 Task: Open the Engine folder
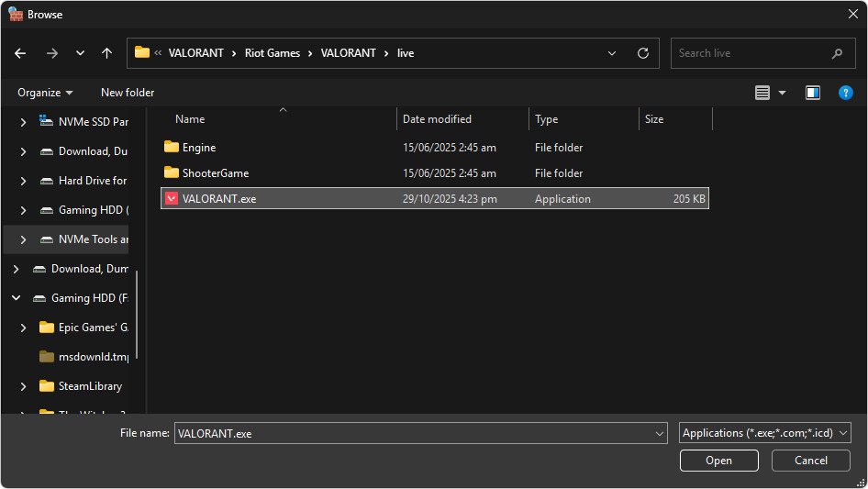(199, 148)
